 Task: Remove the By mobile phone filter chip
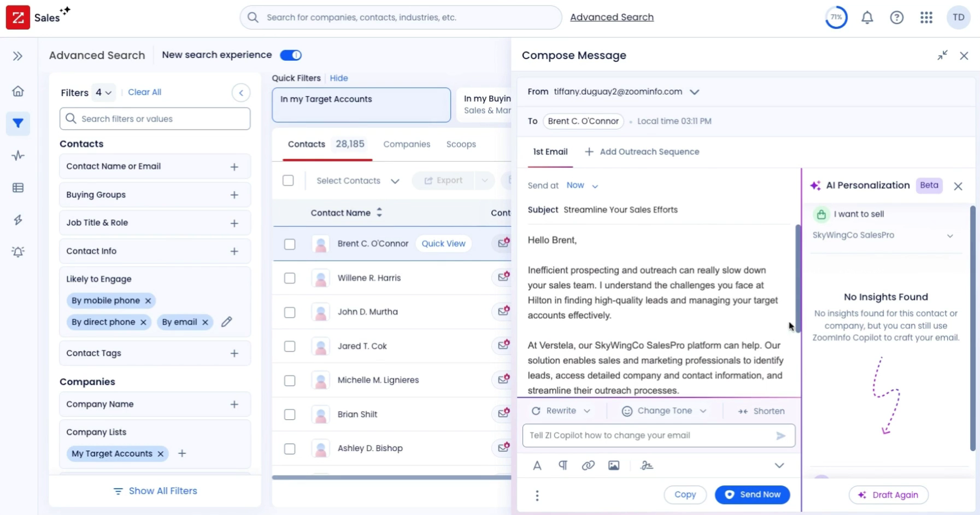pos(148,301)
